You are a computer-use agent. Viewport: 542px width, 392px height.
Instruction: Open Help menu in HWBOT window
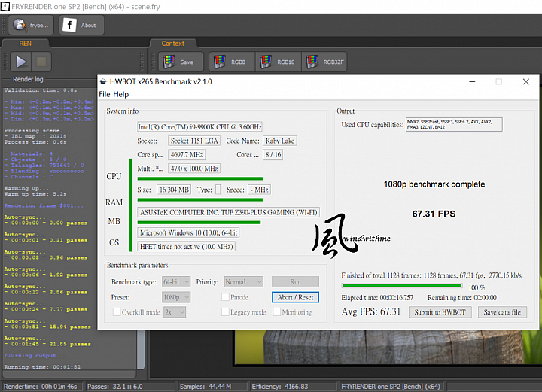121,94
